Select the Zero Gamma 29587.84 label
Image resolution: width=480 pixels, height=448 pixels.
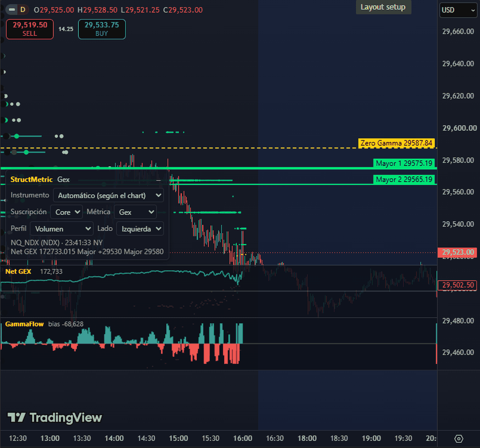point(396,143)
